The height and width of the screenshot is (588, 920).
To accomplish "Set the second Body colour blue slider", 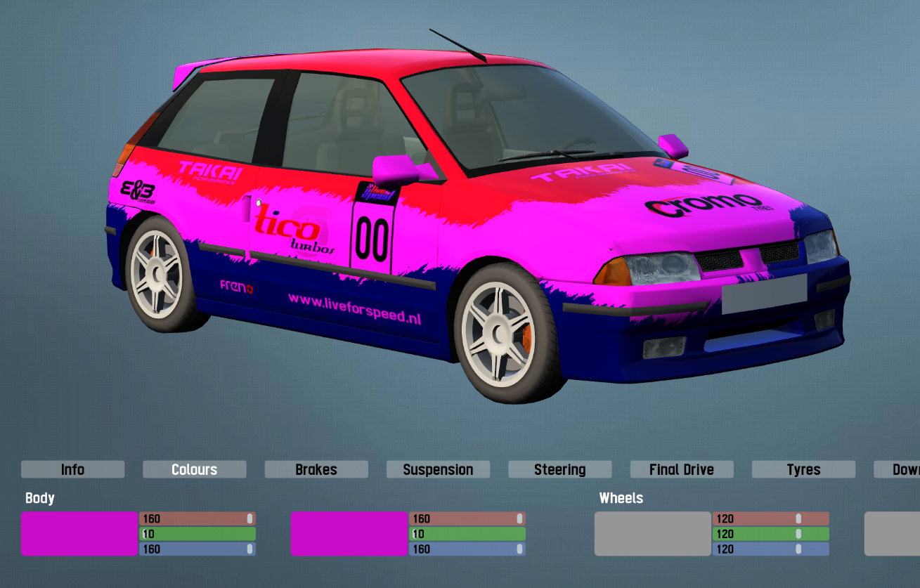I will tap(467, 549).
